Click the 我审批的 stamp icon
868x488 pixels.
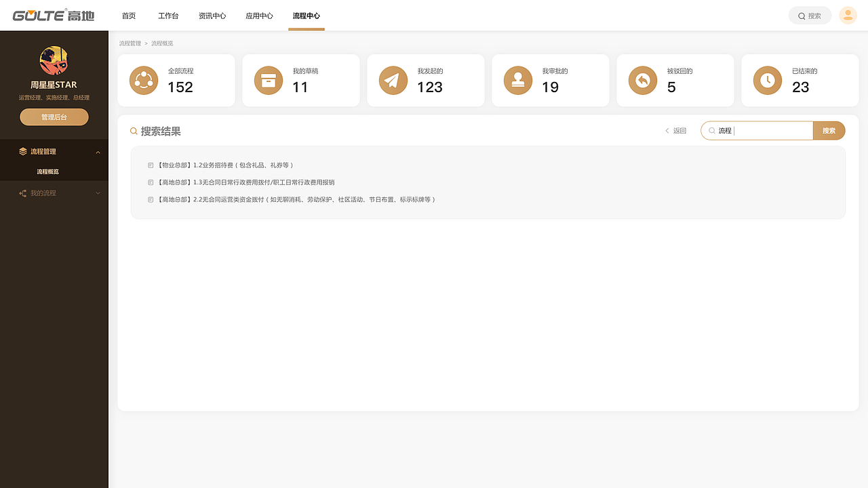click(518, 81)
